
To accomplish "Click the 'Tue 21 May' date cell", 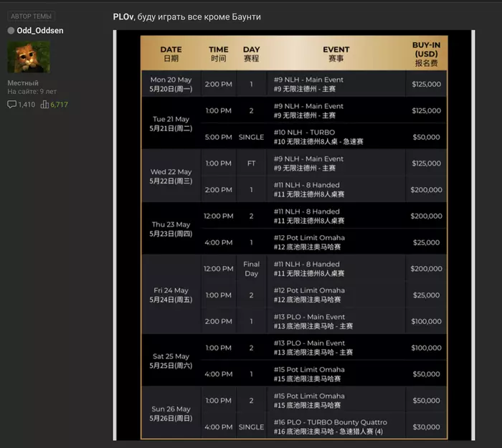I will (x=171, y=123).
